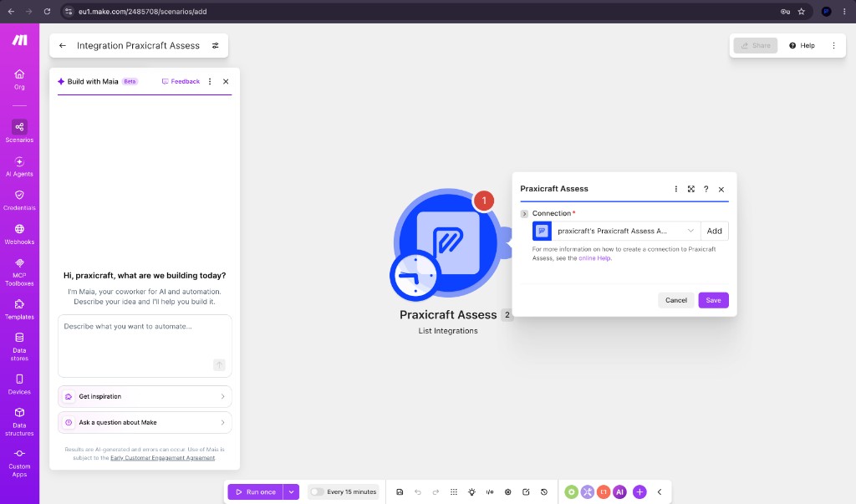
Task: Save the module settings
Action: click(713, 300)
